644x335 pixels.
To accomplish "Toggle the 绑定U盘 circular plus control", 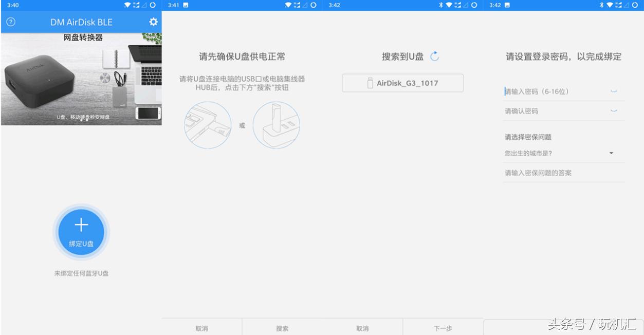I will (x=81, y=232).
